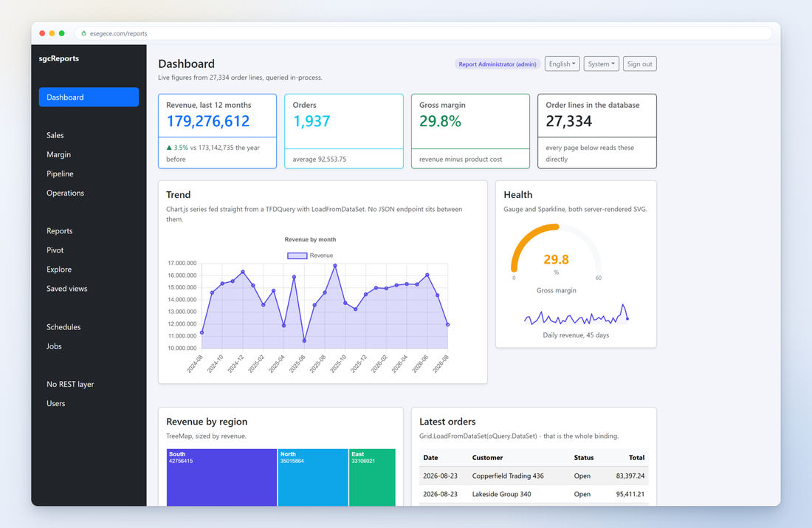Open Saved views in sidebar
Image resolution: width=812 pixels, height=528 pixels.
[66, 289]
